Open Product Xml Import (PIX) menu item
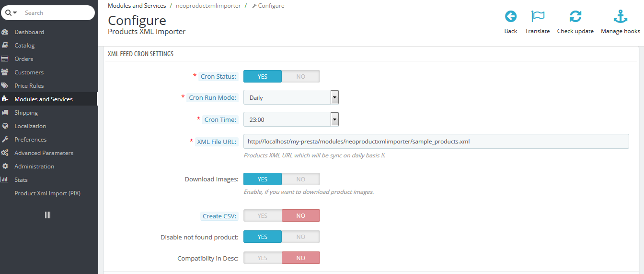This screenshot has width=644, height=274. point(47,193)
